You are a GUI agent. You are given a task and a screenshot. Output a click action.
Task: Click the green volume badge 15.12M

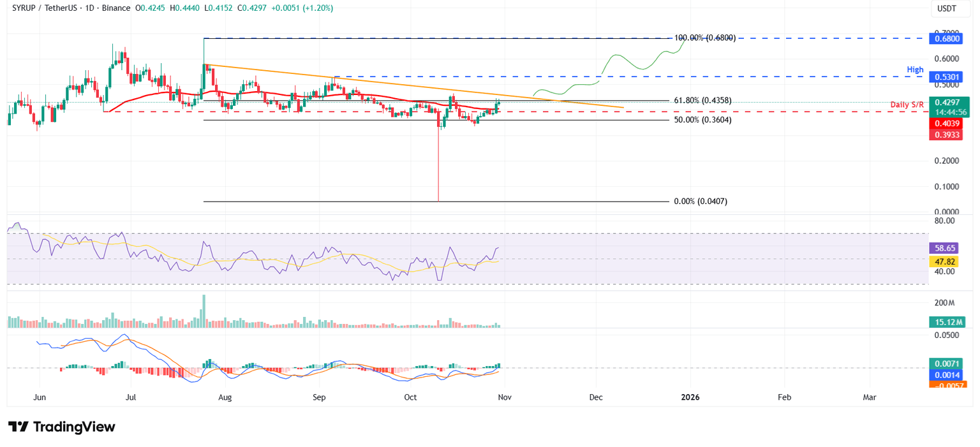point(946,323)
